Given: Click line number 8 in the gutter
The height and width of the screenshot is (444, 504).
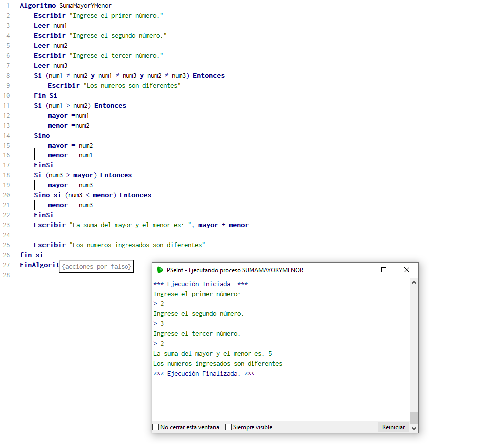Looking at the screenshot, I should pos(8,76).
